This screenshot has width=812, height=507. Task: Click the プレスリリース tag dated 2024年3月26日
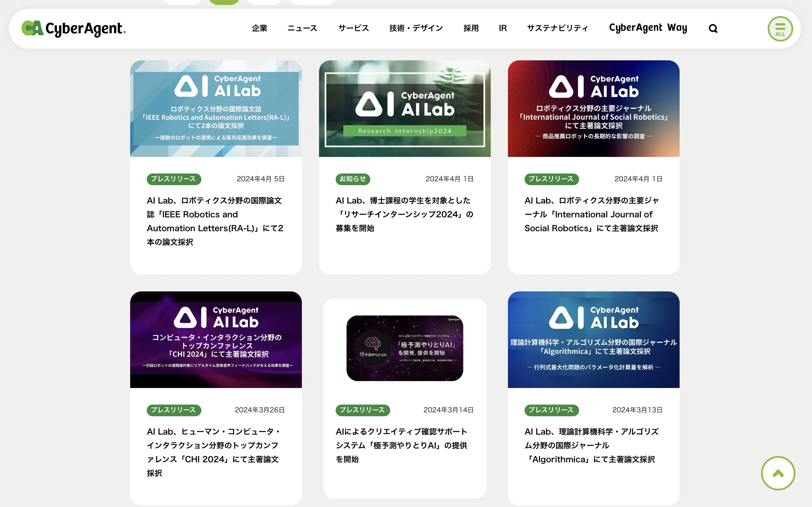pos(174,410)
